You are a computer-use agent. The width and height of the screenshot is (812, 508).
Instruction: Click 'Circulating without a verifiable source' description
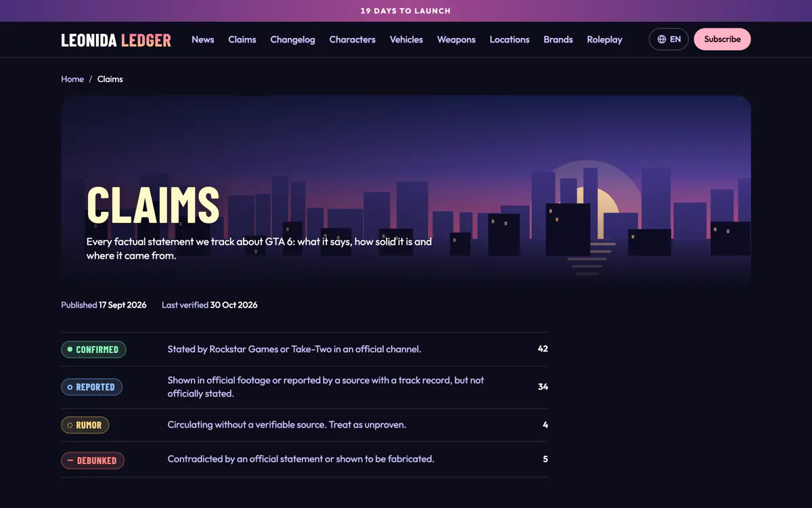[x=287, y=425]
